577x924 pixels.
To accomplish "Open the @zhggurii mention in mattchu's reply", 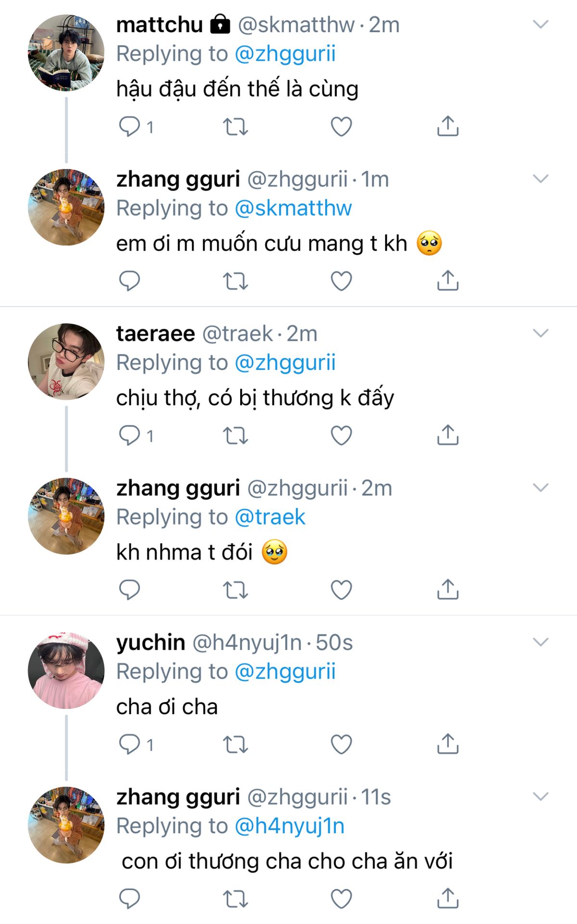I will pos(285,54).
